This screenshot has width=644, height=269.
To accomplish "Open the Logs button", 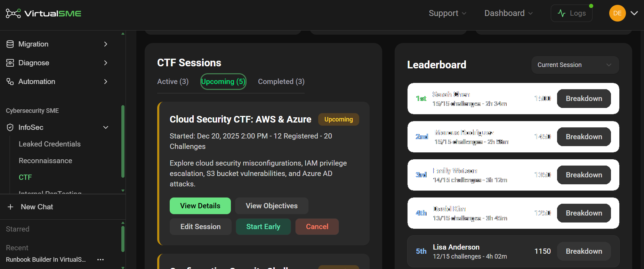I will click(572, 13).
